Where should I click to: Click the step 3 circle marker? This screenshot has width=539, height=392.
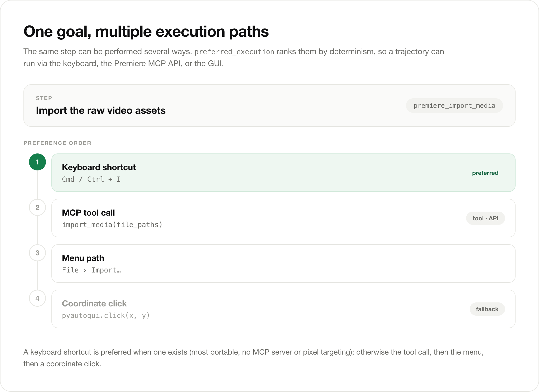[x=37, y=253]
